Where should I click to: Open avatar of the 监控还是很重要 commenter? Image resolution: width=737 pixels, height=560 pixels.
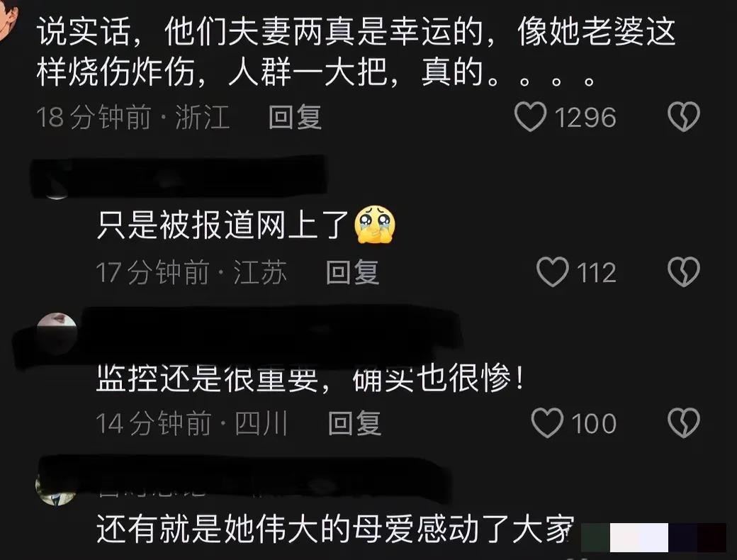click(x=57, y=333)
